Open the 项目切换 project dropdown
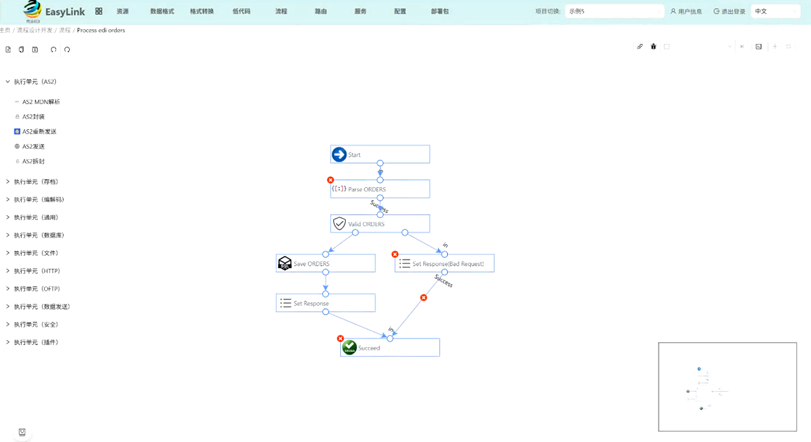 (613, 11)
